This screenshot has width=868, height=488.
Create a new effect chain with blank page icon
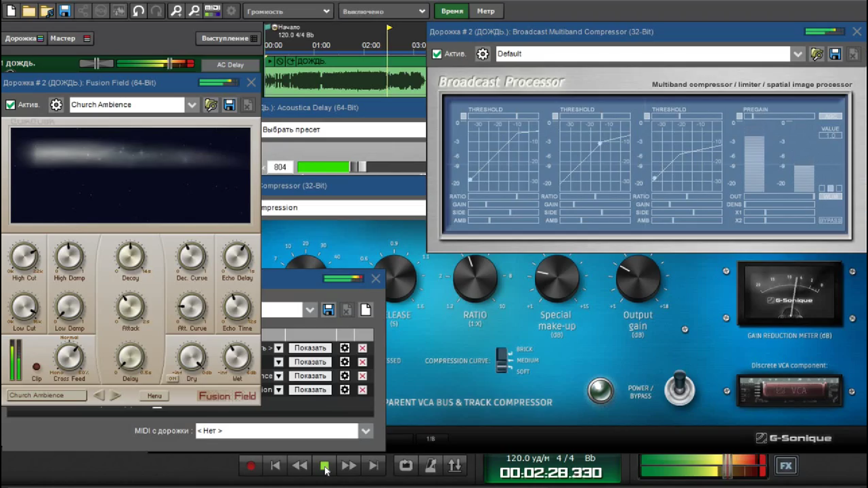coord(365,310)
